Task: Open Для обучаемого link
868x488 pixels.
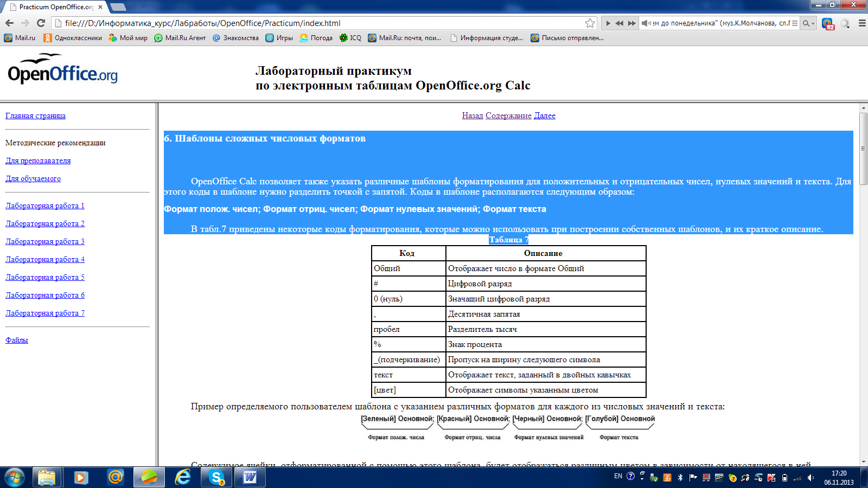Action: 33,178
